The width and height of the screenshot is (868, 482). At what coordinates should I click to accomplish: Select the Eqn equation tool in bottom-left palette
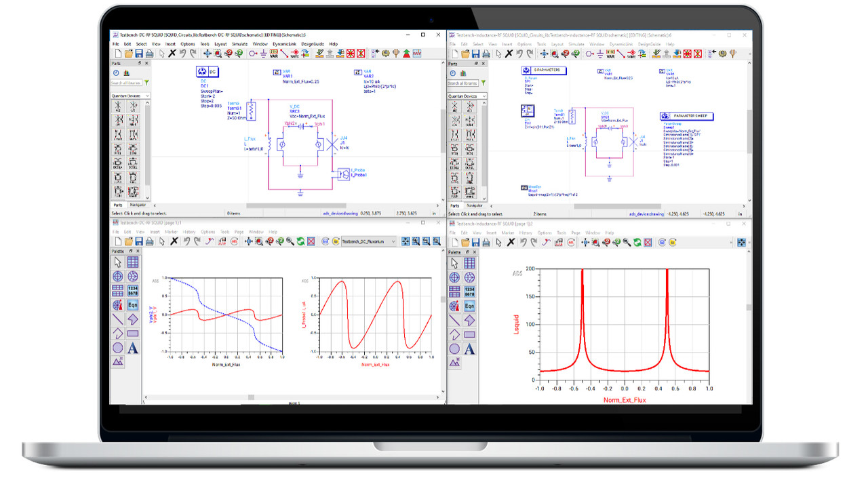coord(133,305)
